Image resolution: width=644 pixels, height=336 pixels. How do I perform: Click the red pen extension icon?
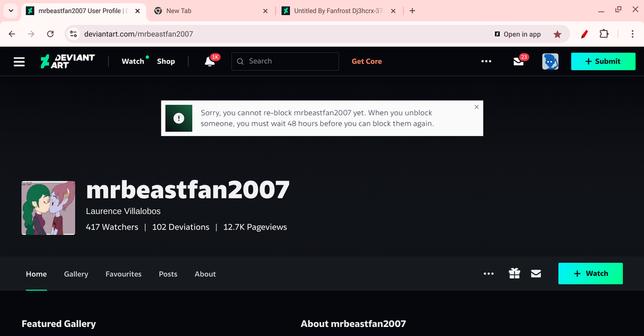[584, 34]
